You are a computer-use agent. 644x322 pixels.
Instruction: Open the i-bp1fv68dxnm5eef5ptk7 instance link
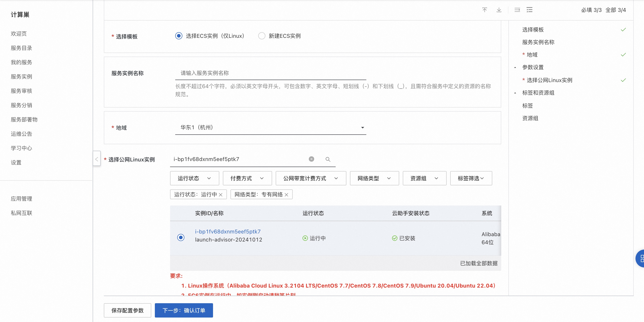[x=228, y=232]
